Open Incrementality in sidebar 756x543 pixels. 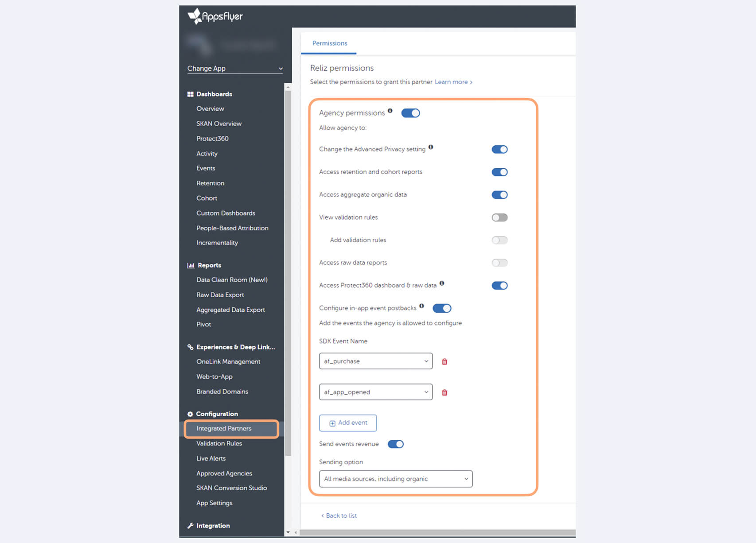(217, 243)
